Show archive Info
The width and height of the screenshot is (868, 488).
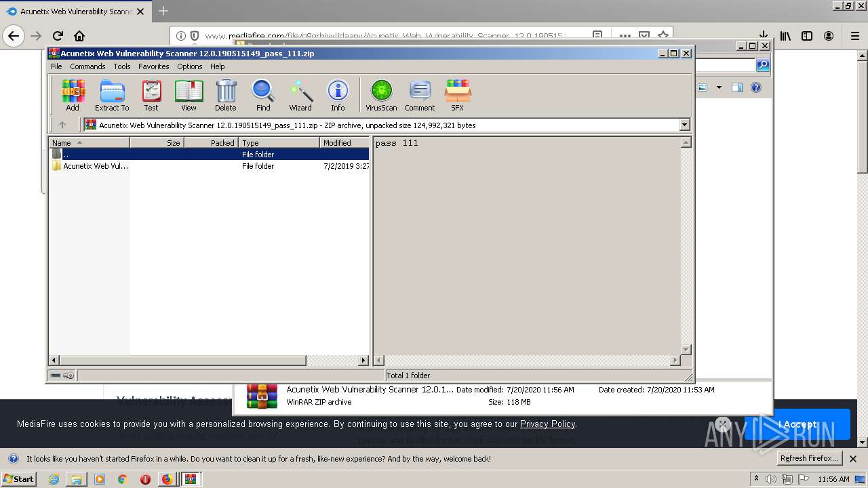click(338, 95)
